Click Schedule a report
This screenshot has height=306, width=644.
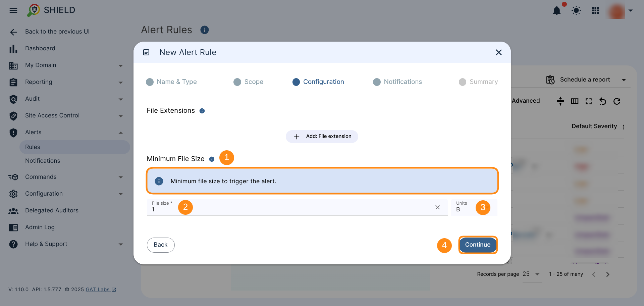click(578, 80)
